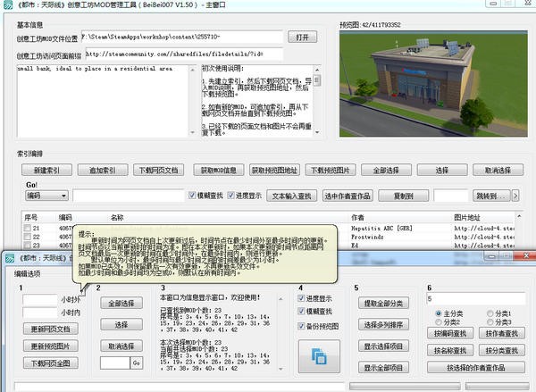Toggle the 备份预览图 checkbox
The image size is (536, 392).
(301, 326)
